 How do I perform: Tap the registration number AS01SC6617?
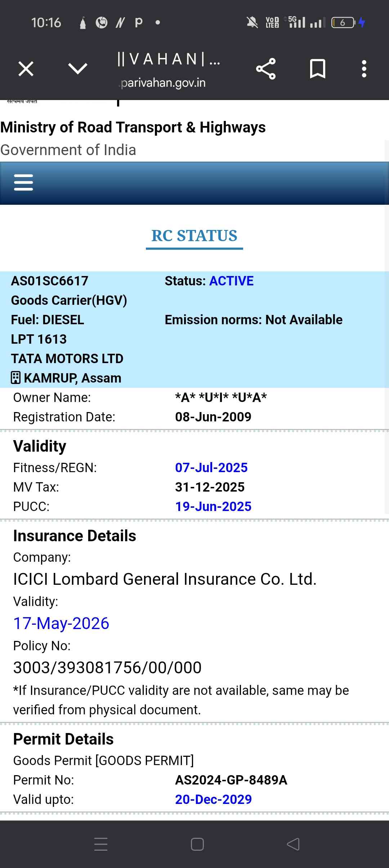click(50, 281)
